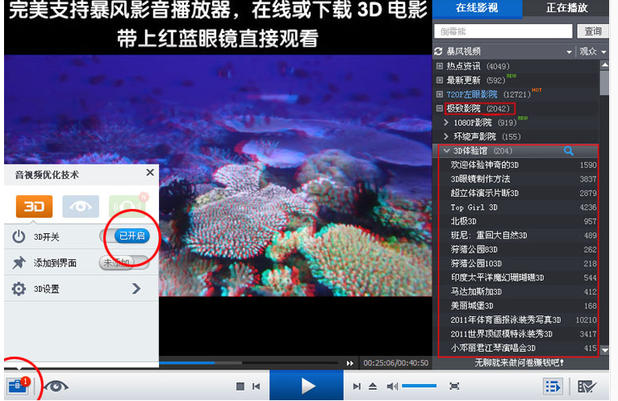The image size is (618, 401).
Task: Expand the 720P左眼影院 category
Action: (x=439, y=94)
